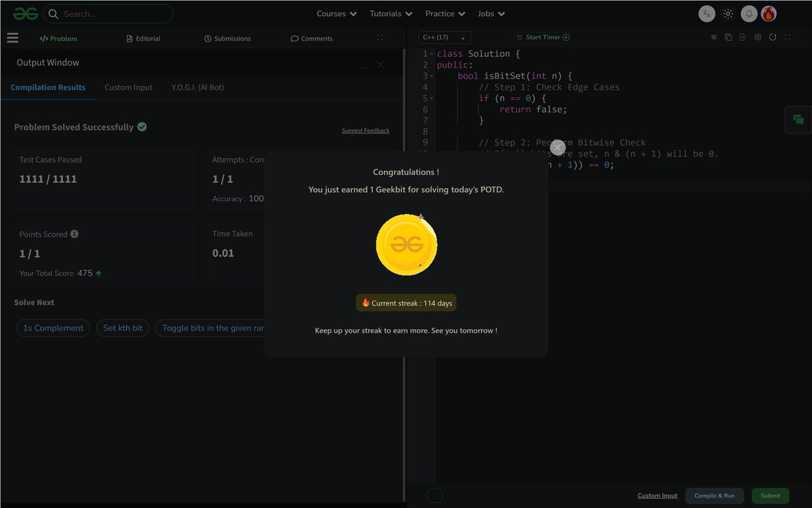The width and height of the screenshot is (812, 508).
Task: Switch to the Problem tab
Action: tap(58, 39)
